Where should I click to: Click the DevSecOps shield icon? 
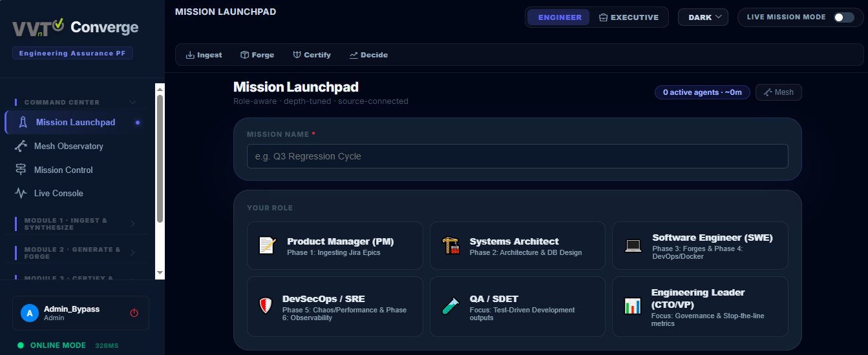coord(264,306)
